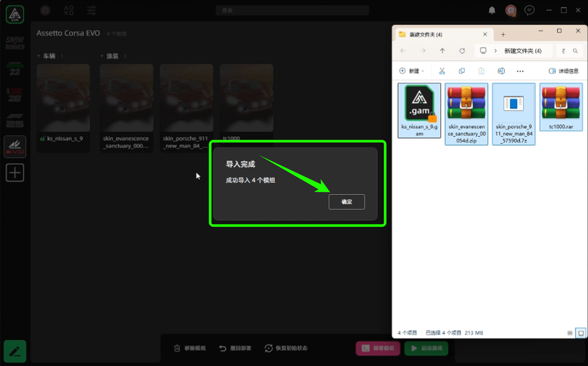Click the GAM logo in the top-left corner
The width and height of the screenshot is (588, 366).
pos(15,14)
